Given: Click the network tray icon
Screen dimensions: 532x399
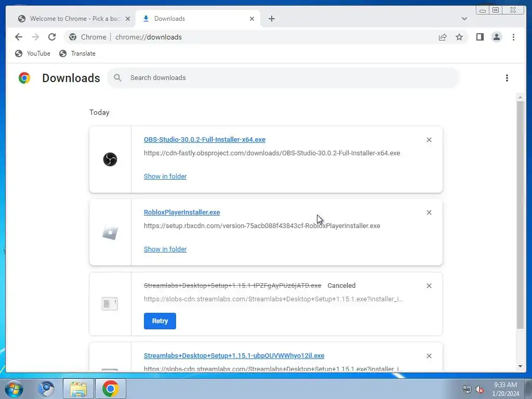Looking at the screenshot, I should click(x=467, y=390).
